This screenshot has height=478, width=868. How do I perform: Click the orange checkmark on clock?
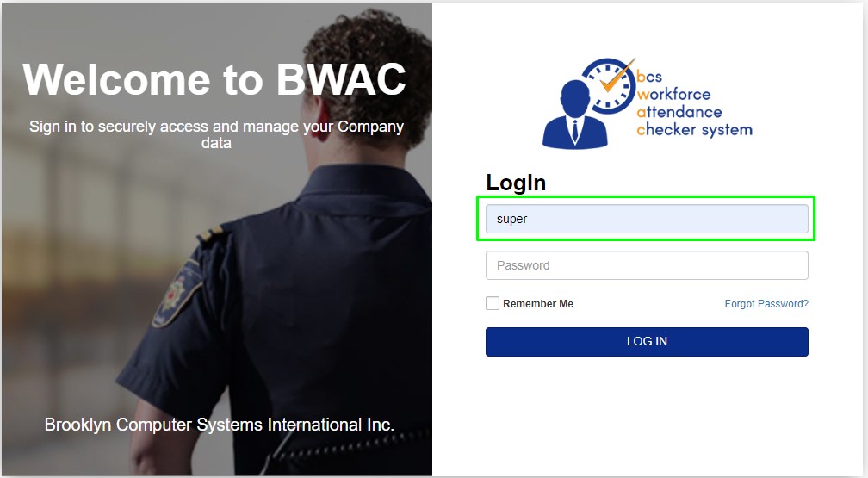point(617,77)
